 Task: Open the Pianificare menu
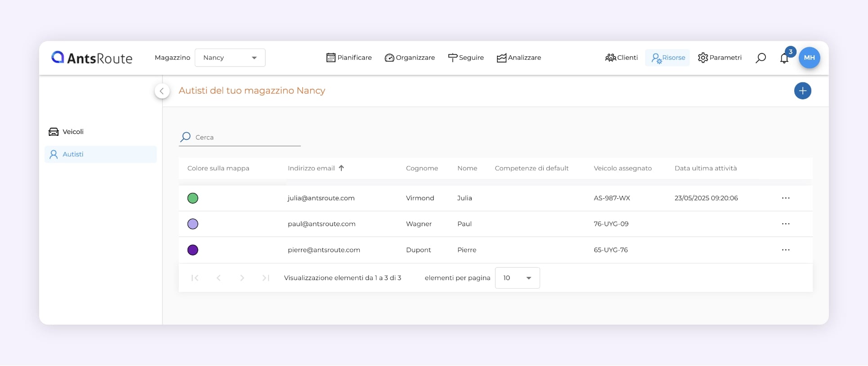[x=349, y=58]
